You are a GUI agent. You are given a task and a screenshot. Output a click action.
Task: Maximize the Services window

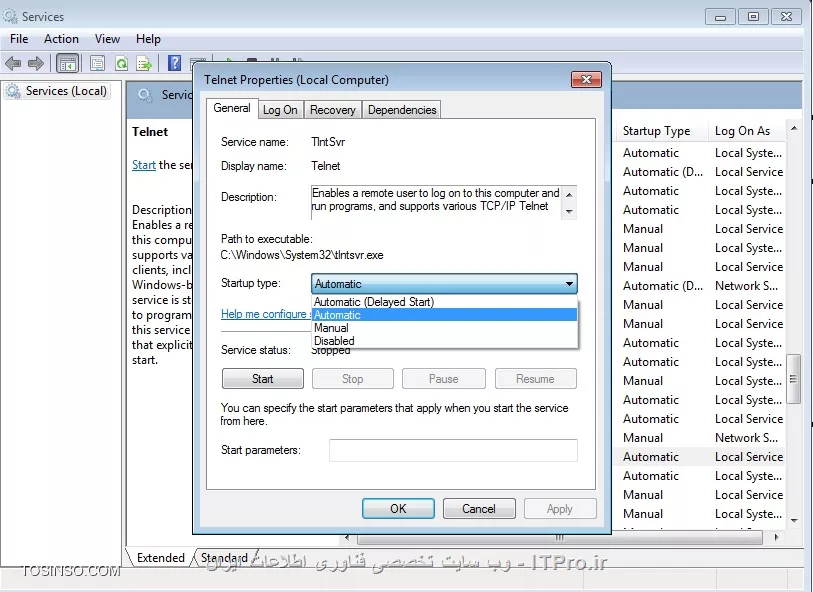753,17
